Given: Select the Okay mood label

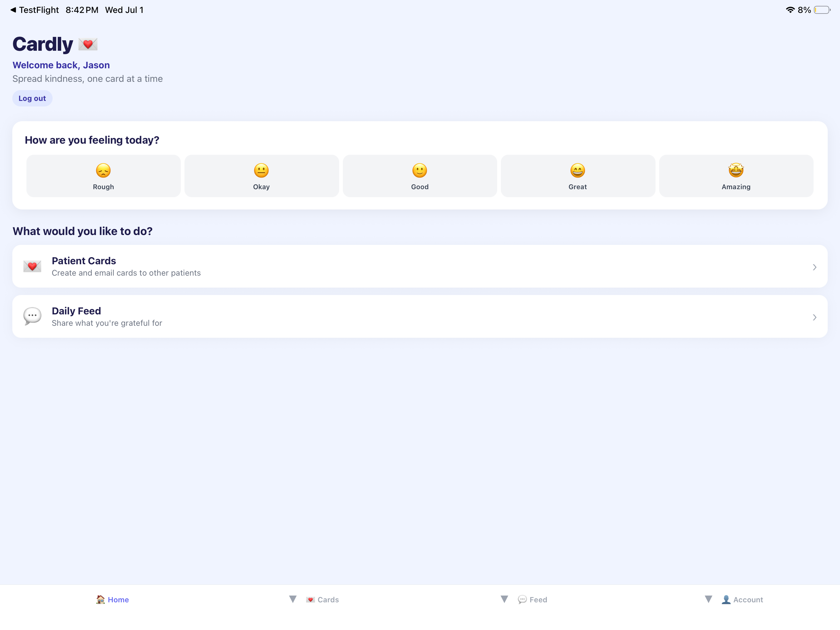Looking at the screenshot, I should click(x=261, y=187).
